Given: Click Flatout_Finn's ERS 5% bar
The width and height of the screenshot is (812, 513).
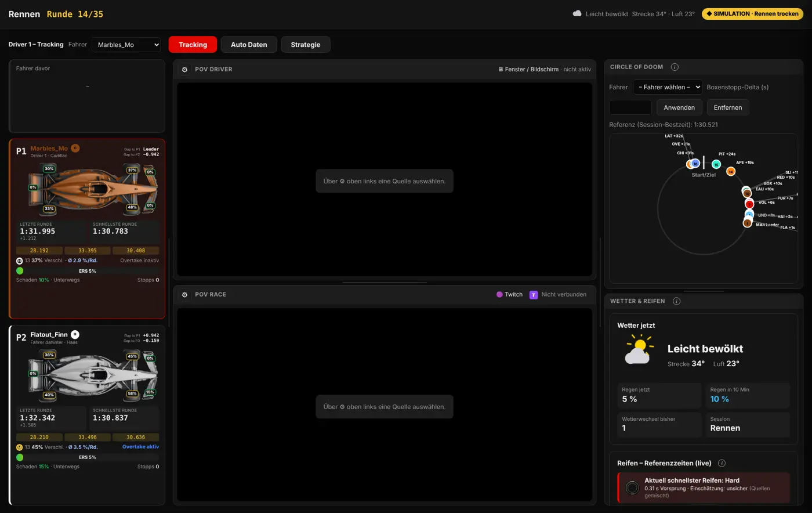Looking at the screenshot, I should click(87, 457).
